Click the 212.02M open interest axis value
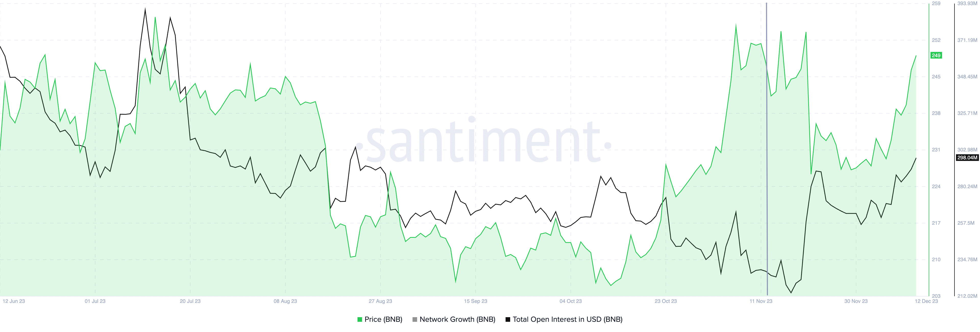The height and width of the screenshot is (332, 980). (x=967, y=296)
